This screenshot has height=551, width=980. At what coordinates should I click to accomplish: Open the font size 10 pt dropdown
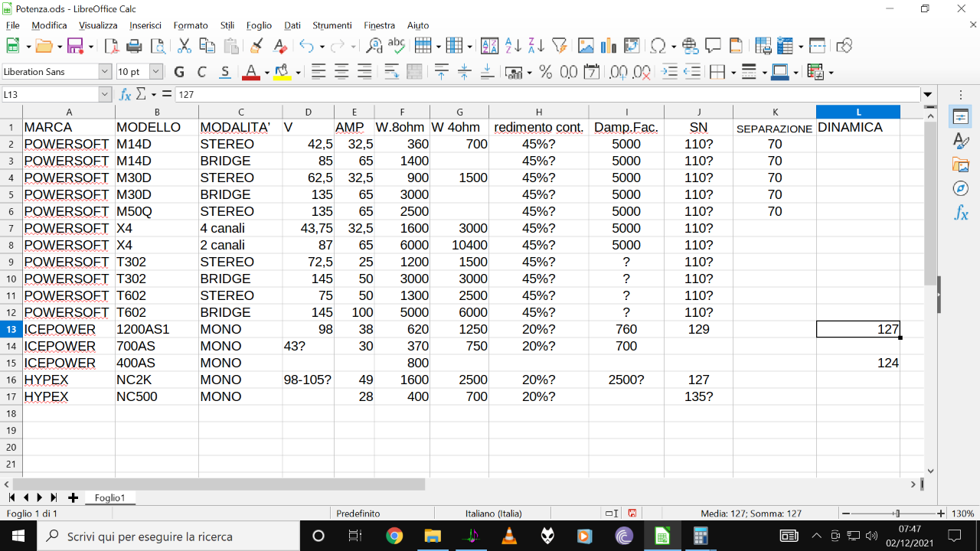pos(156,72)
